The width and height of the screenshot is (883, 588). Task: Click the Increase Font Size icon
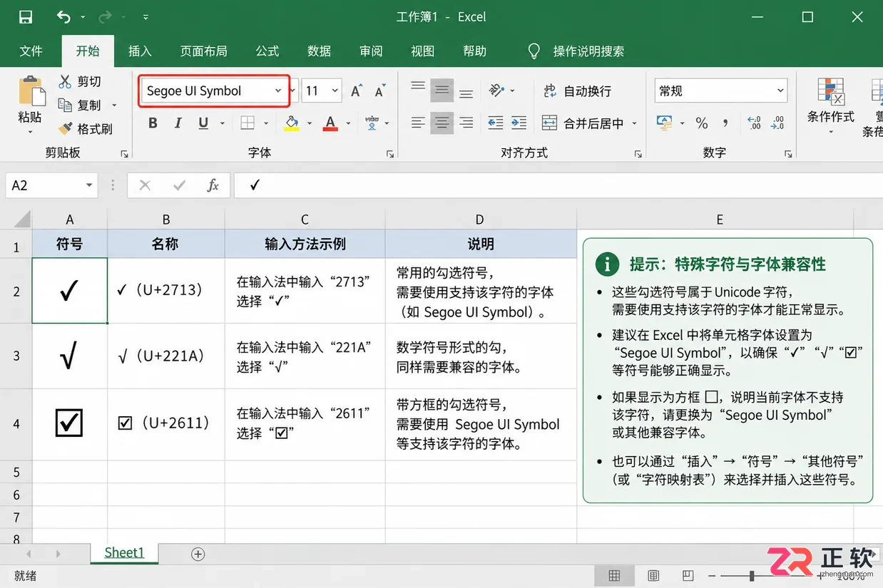[356, 91]
